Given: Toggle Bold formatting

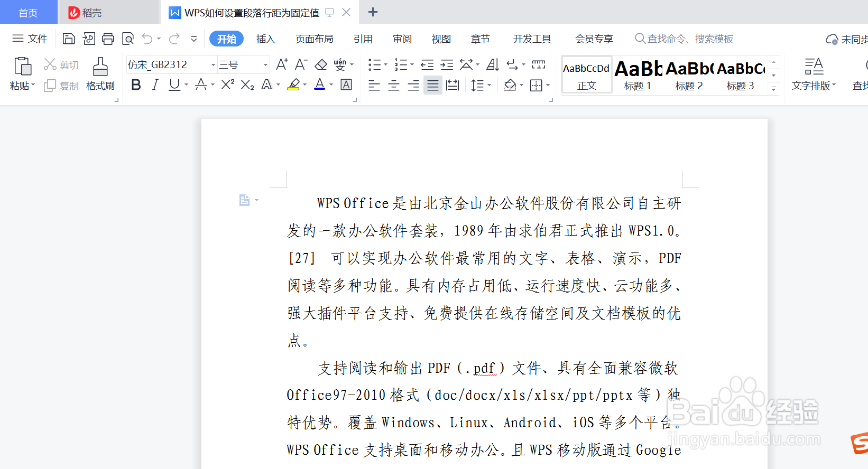Looking at the screenshot, I should pos(136,85).
